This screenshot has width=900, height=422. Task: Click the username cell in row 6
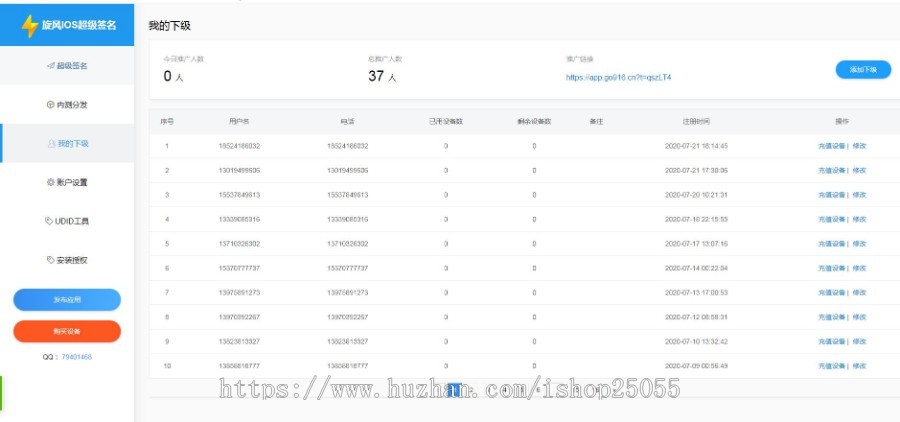(239, 268)
